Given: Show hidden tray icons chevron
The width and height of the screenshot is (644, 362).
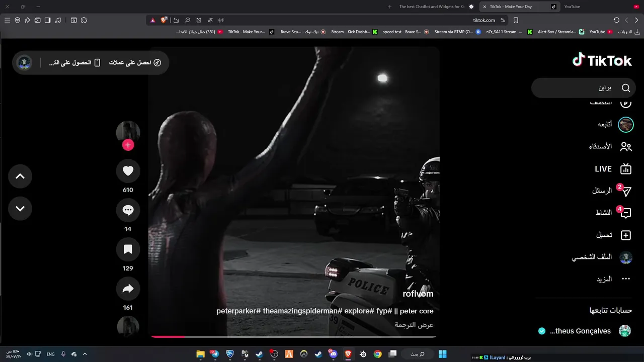Looking at the screenshot, I should (x=85, y=354).
